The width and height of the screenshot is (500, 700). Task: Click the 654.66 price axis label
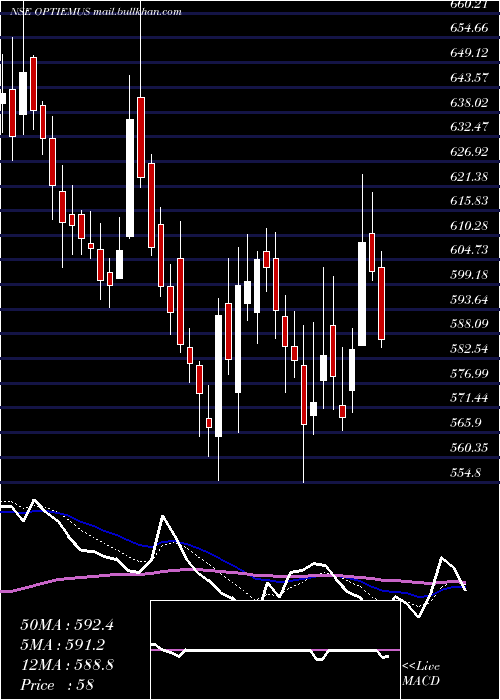tap(469, 28)
